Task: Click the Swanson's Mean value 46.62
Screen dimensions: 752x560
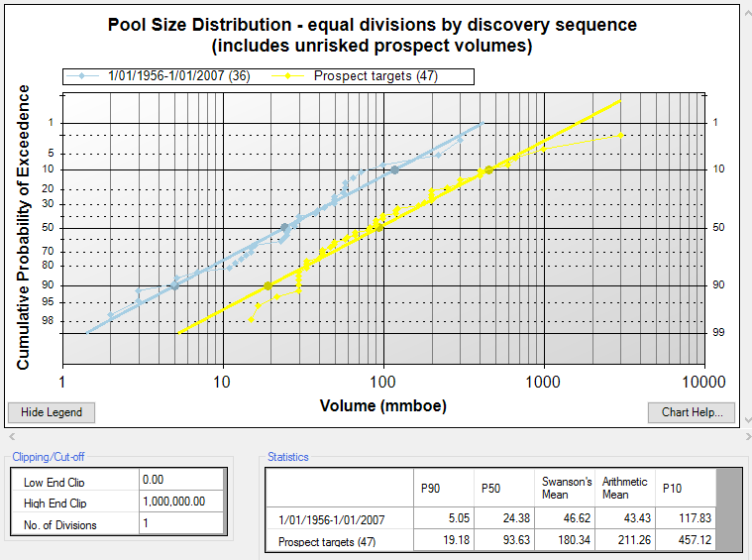Action: tap(565, 518)
